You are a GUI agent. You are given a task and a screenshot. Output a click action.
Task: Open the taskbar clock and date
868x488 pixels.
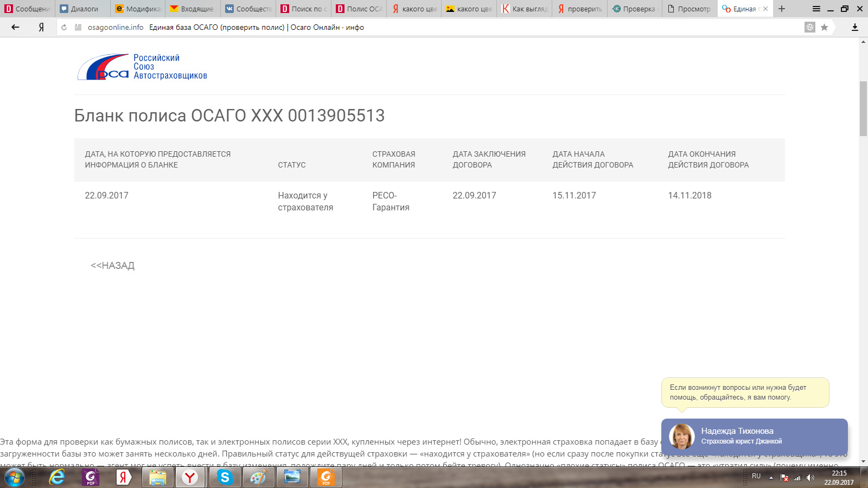point(839,478)
